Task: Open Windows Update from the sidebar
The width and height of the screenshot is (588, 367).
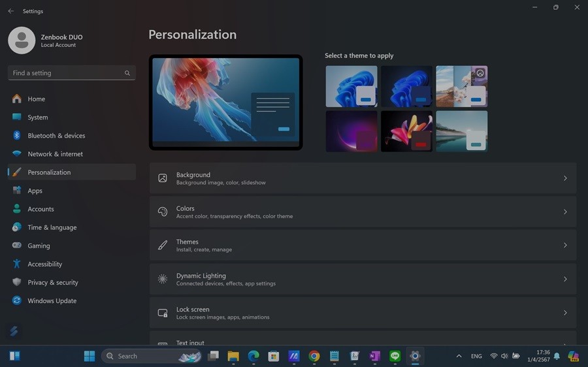Action: pos(52,301)
